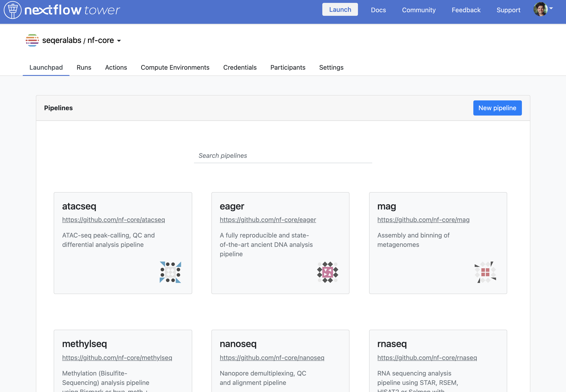Open Docs in the top navigation

[378, 10]
